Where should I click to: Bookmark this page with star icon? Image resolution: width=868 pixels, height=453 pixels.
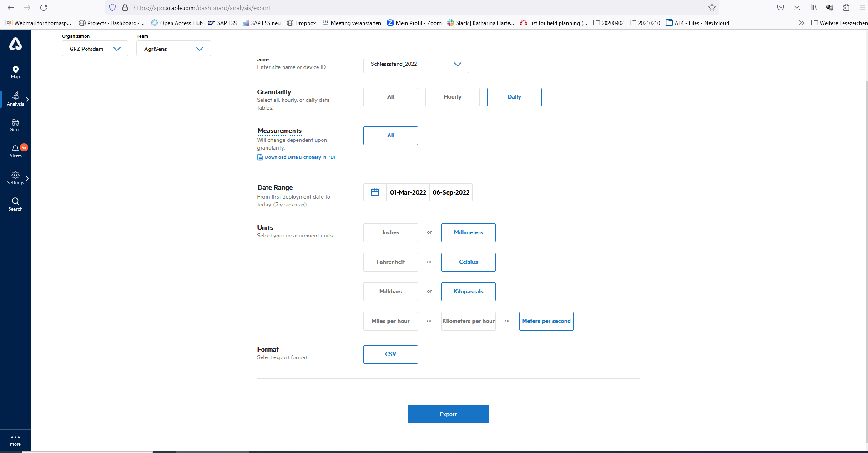[712, 8]
